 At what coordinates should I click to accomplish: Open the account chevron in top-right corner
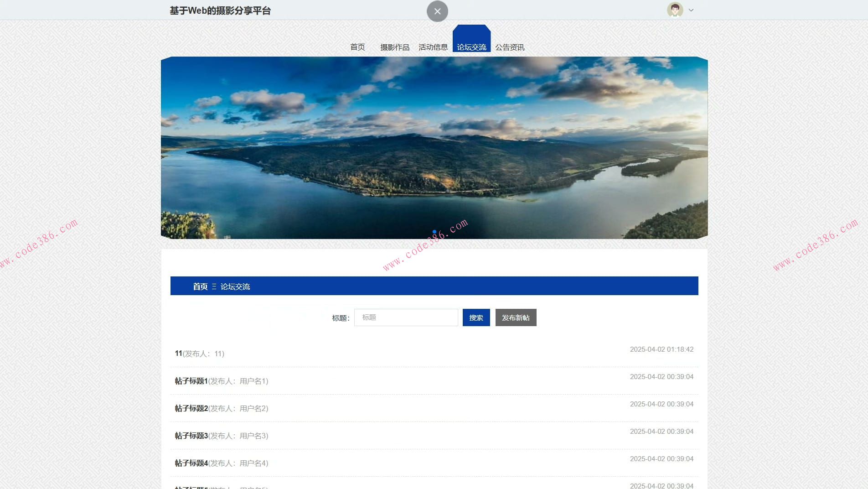691,10
